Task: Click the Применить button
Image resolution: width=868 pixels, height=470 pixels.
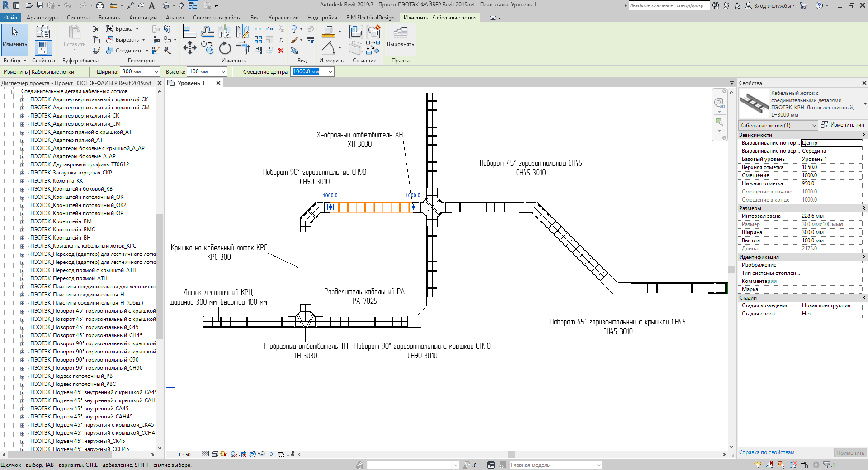Action: coord(850,453)
